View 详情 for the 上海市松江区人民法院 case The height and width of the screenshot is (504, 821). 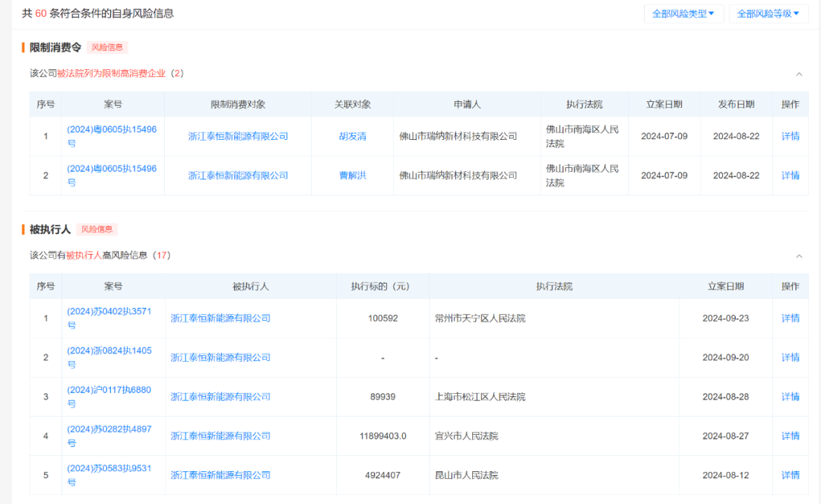click(x=790, y=397)
